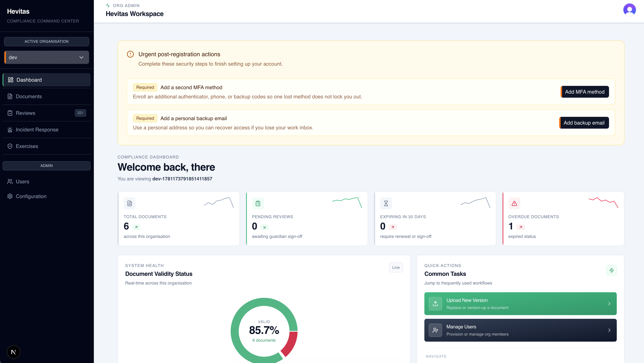Click the Upload New Version quick action

pos(520,303)
